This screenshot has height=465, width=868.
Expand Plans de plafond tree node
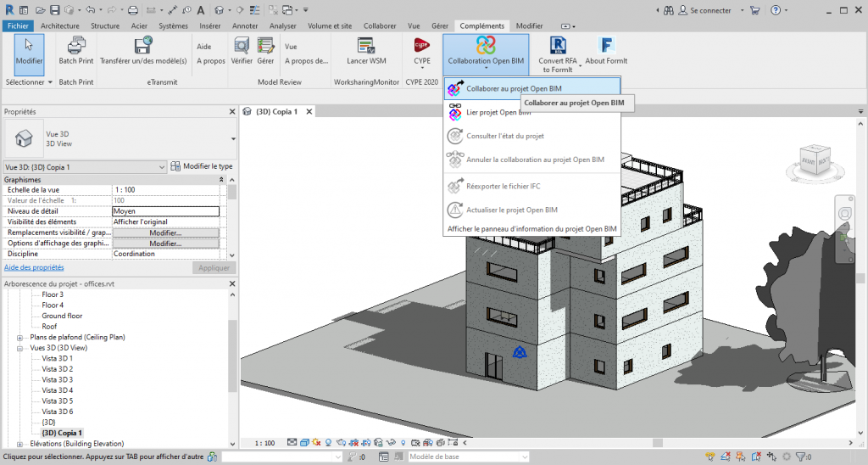pos(19,337)
